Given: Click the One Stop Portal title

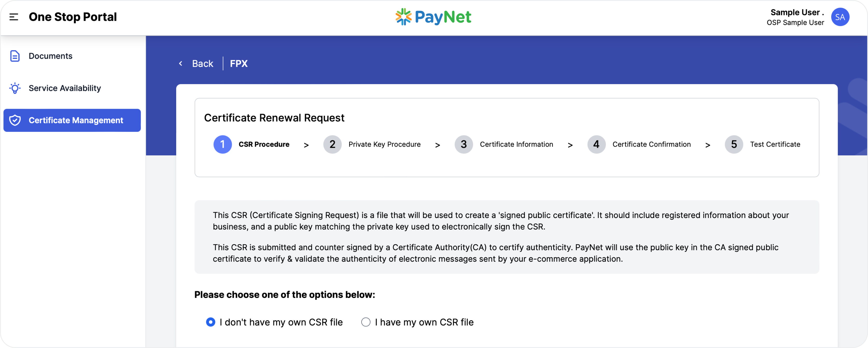Looking at the screenshot, I should pyautogui.click(x=73, y=17).
